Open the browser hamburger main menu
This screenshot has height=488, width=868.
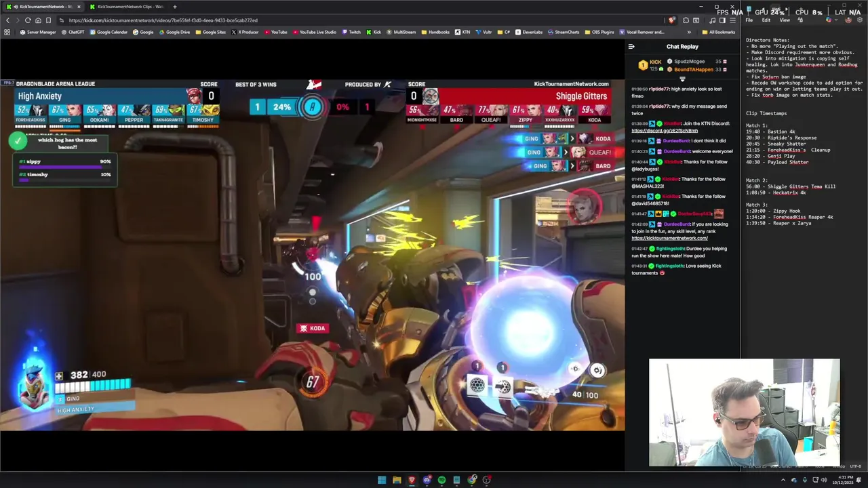(x=732, y=20)
